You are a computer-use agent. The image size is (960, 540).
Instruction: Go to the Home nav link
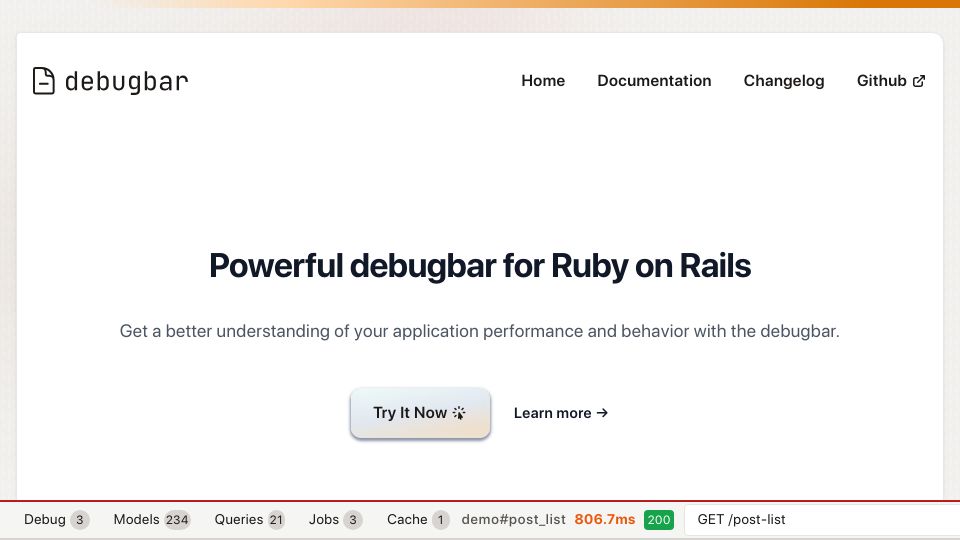pos(543,81)
